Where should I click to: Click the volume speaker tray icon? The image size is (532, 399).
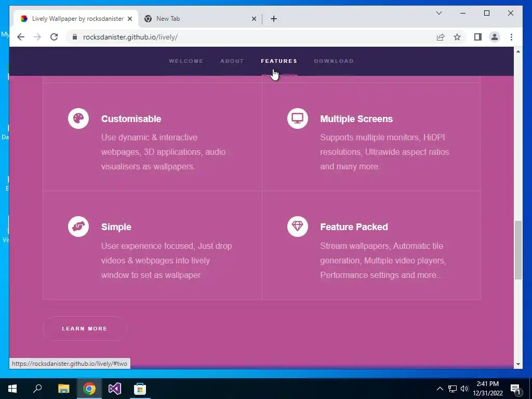click(x=464, y=389)
